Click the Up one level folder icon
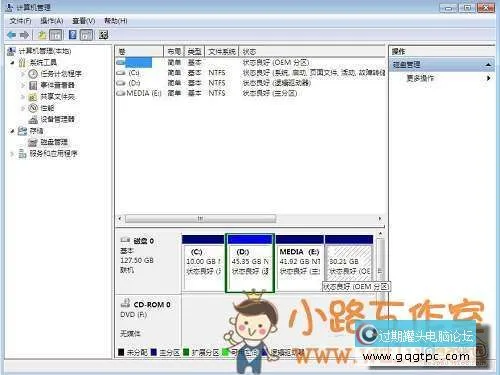 point(42,35)
